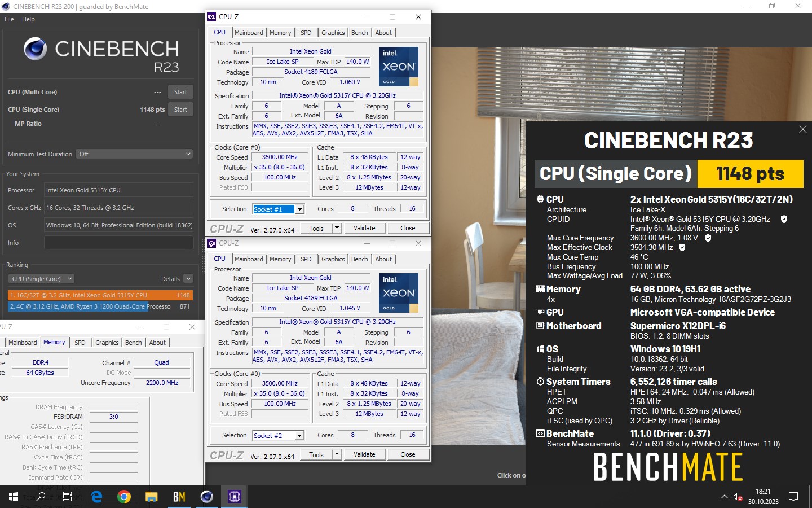Click Validate in top CPU-Z window

coord(364,228)
